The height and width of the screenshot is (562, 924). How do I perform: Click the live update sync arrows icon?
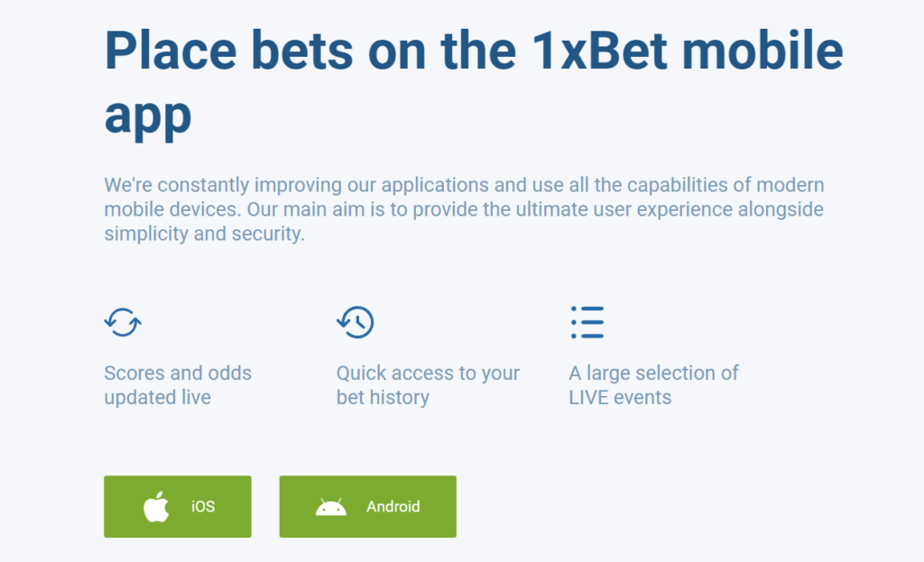(123, 322)
